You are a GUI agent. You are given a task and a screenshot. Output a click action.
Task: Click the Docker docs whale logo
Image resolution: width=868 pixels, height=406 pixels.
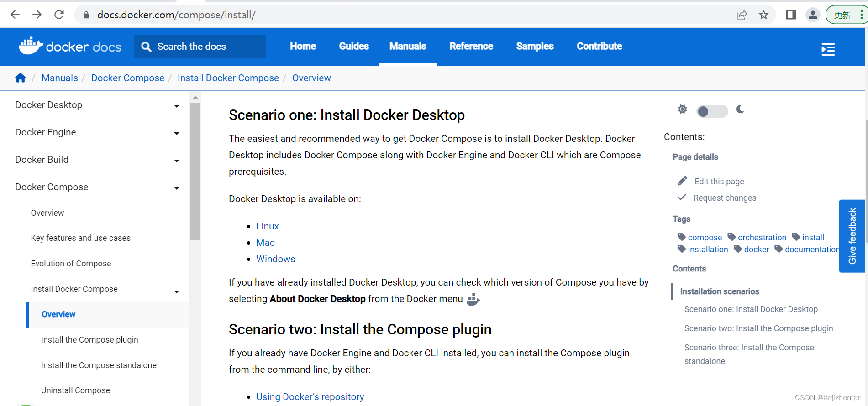click(x=70, y=46)
